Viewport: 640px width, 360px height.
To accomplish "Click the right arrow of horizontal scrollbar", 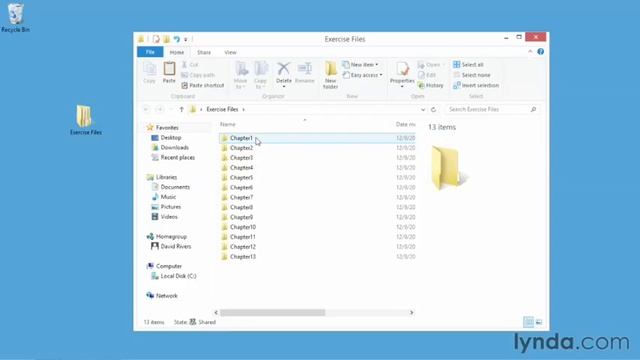I will coord(411,313).
